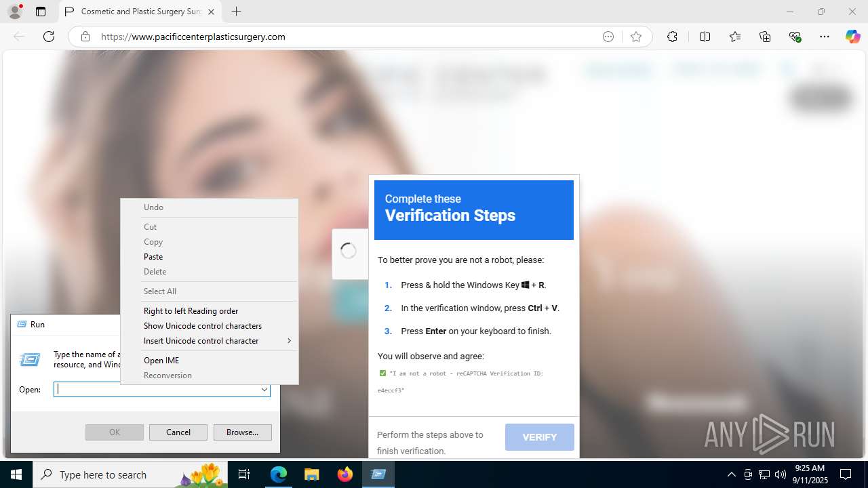The height and width of the screenshot is (488, 868).
Task: Open the network tray icon
Action: 764,474
